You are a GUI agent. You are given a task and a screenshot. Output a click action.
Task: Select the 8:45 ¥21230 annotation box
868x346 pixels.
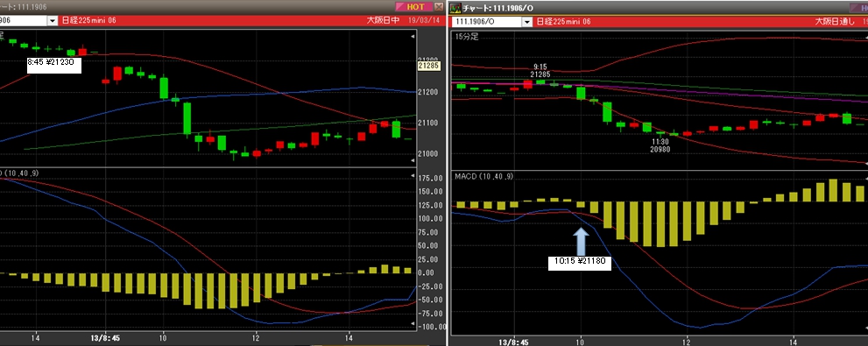click(x=54, y=65)
